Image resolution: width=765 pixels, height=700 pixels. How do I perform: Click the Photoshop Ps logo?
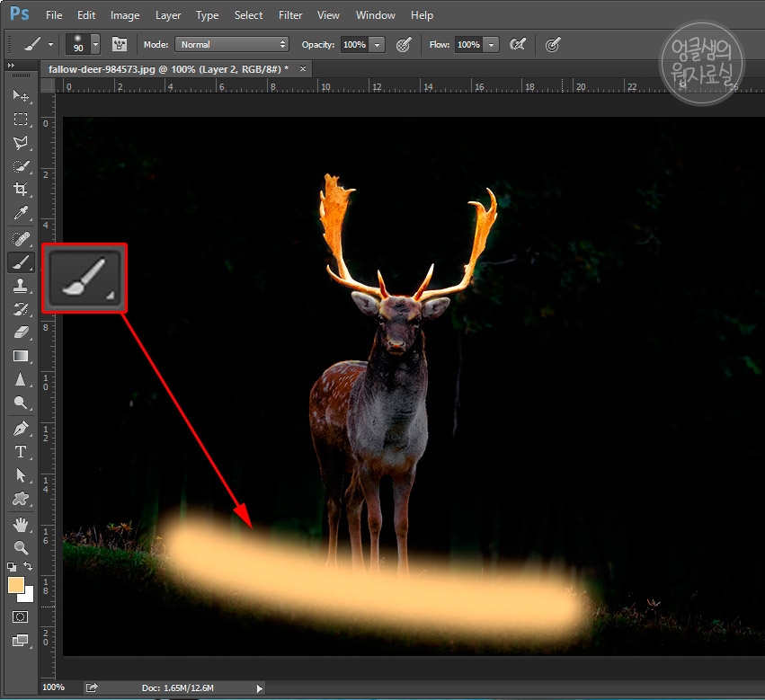(x=20, y=13)
